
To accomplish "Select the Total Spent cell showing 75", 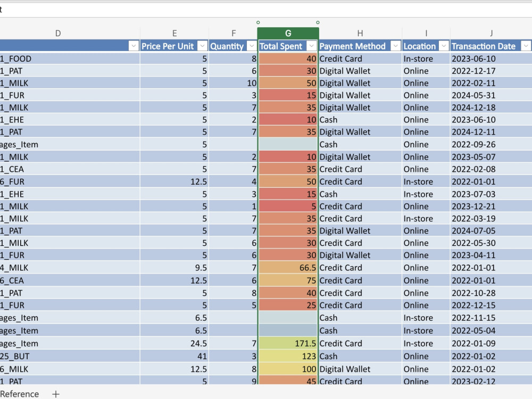I will (288, 280).
